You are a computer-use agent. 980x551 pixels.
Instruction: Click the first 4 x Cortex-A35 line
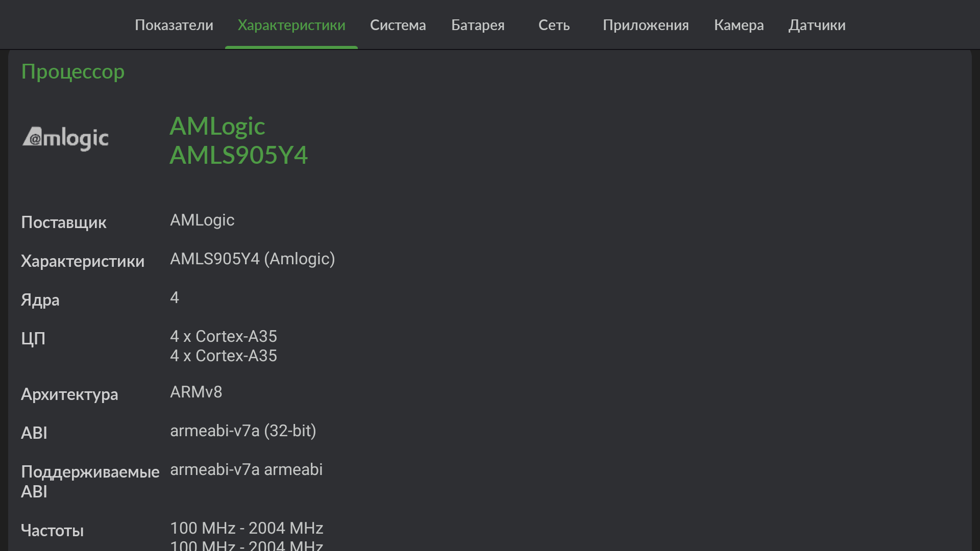tap(224, 337)
